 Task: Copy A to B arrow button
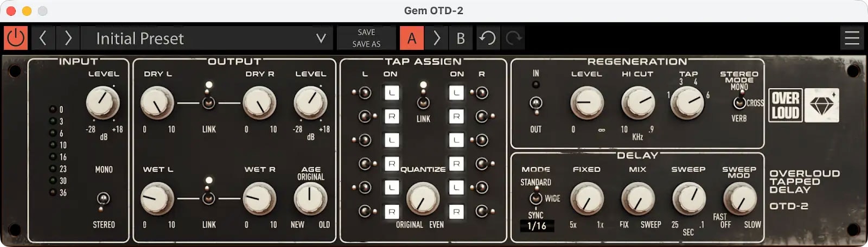[x=436, y=38]
